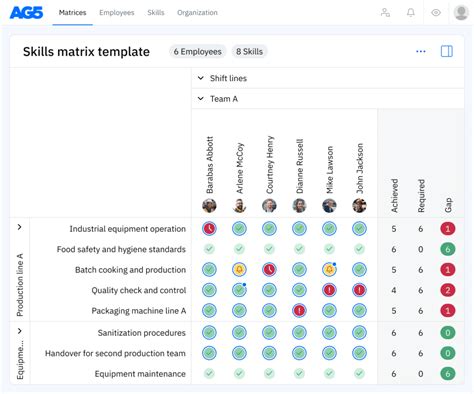
Task: Click Mike Lawson's avatar photo
Action: [329, 206]
